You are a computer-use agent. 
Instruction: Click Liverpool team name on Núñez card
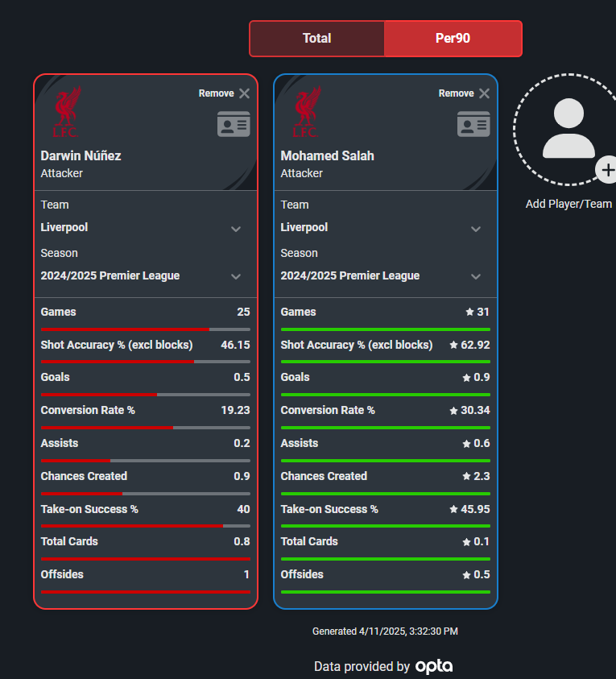64,227
